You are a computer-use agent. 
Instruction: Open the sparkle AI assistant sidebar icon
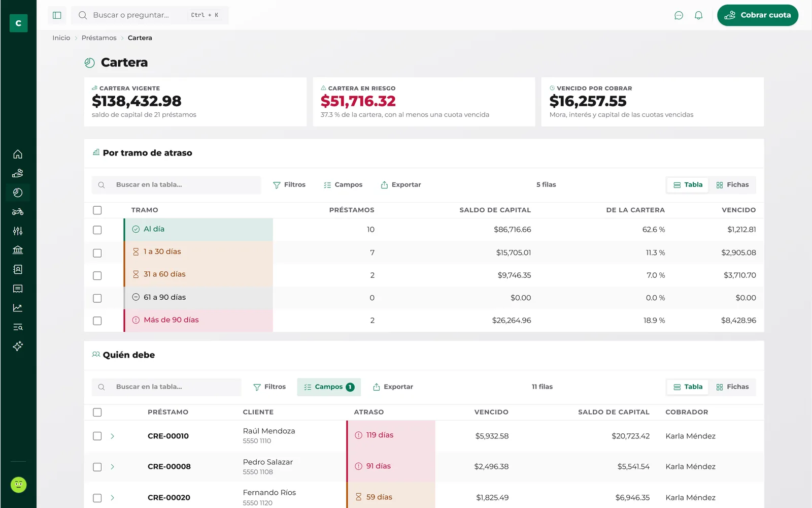(x=18, y=346)
